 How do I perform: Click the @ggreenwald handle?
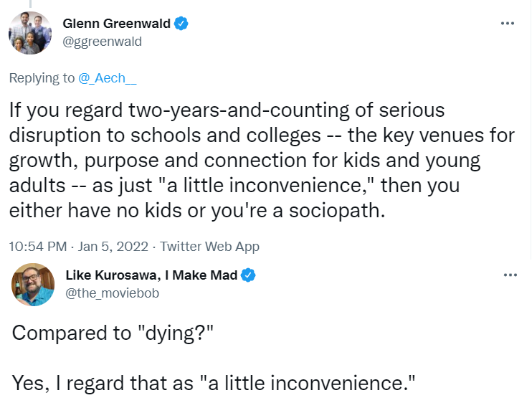[x=102, y=42]
